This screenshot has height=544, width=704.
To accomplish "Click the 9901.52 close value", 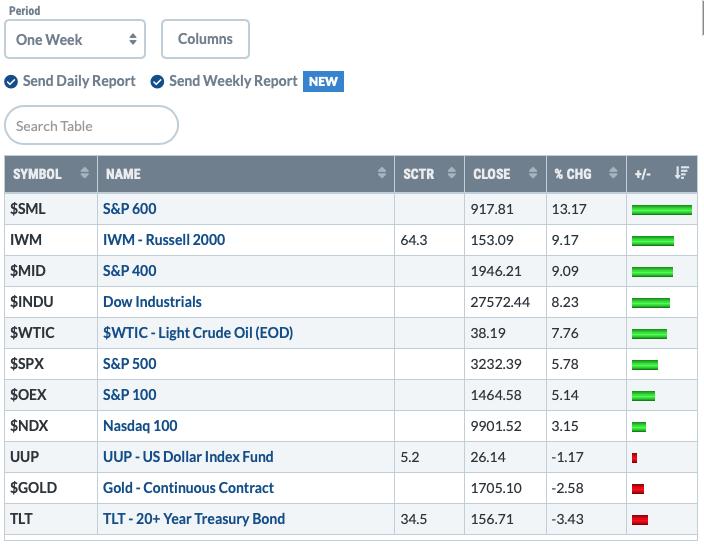I will (x=496, y=426).
